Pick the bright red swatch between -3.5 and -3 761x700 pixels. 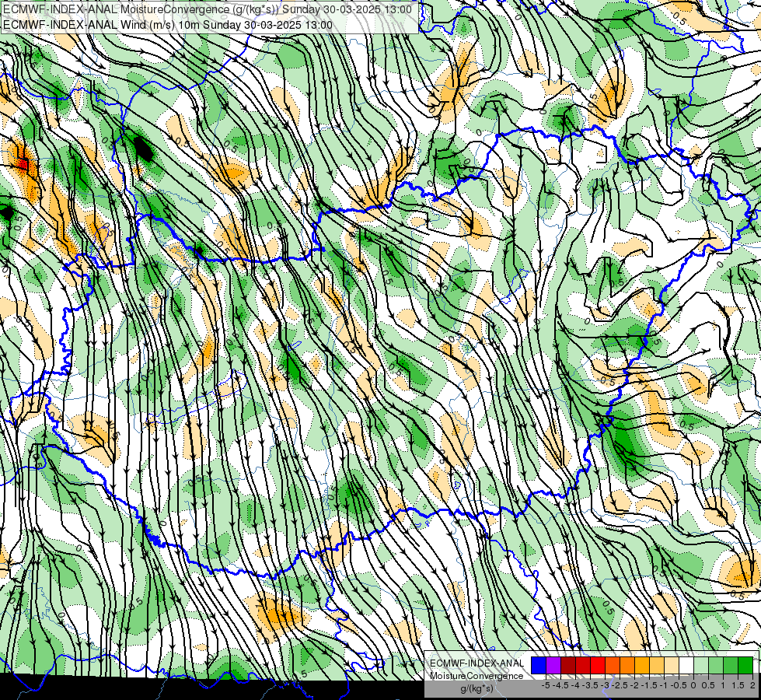[598, 665]
